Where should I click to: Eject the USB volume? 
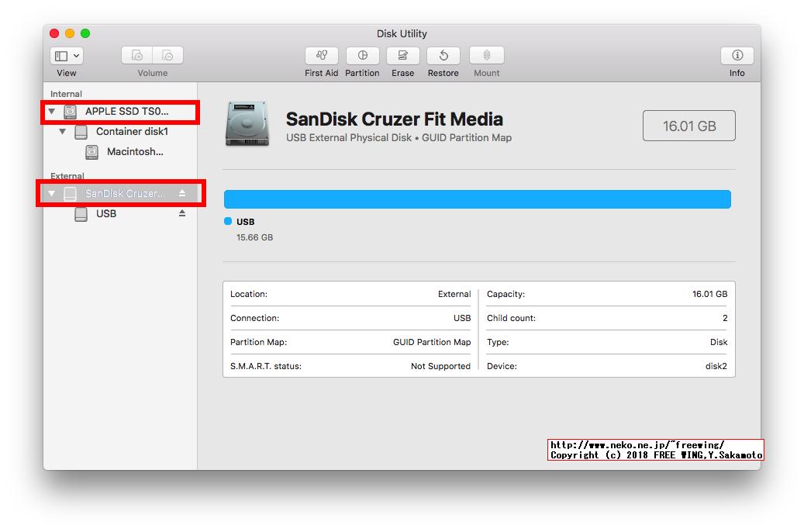[x=182, y=213]
